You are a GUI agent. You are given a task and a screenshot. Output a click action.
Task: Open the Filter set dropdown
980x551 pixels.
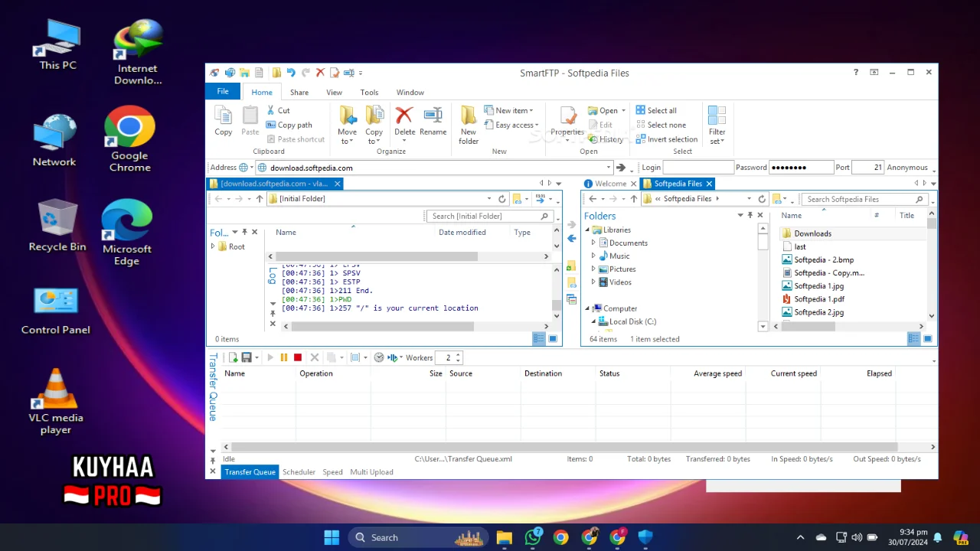(x=717, y=136)
